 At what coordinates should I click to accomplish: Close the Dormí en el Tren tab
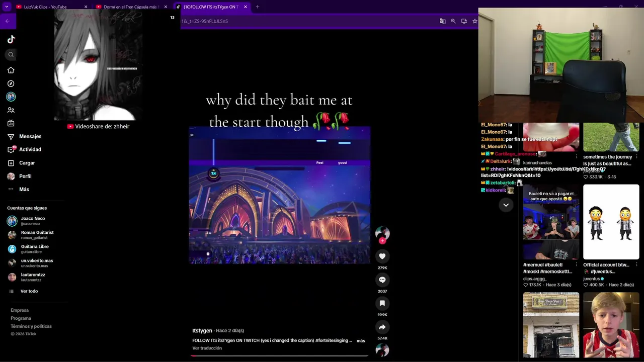click(166, 7)
